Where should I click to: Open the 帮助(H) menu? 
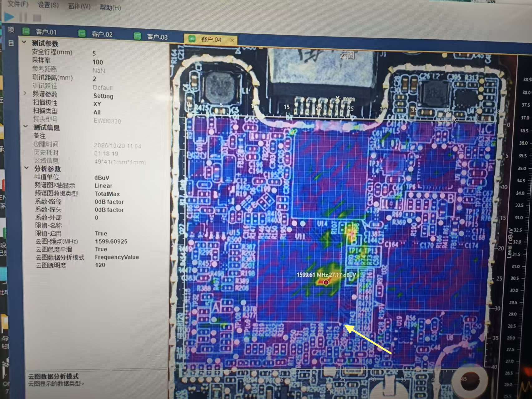110,7
